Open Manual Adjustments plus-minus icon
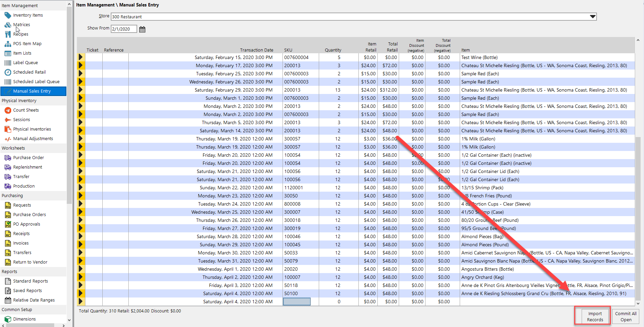 point(8,139)
